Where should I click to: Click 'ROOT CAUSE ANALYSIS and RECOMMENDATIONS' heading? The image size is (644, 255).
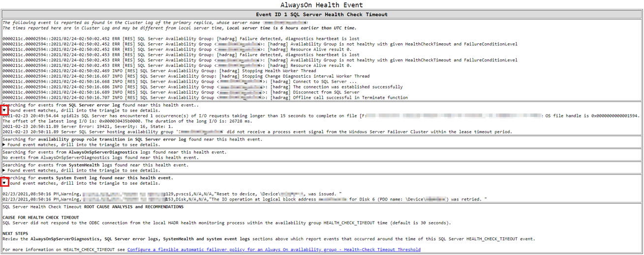coord(134,207)
